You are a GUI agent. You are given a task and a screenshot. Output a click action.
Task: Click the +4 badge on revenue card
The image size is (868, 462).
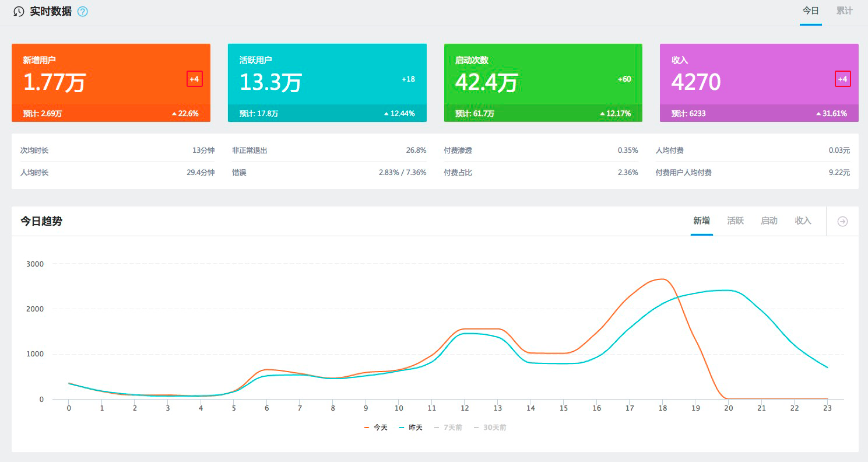pyautogui.click(x=842, y=79)
